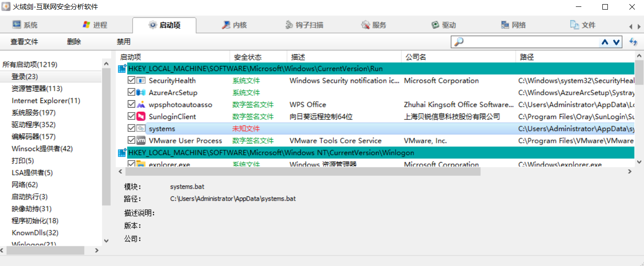The image size is (644, 266).
Task: Click the 查看文件 button
Action: [x=24, y=42]
